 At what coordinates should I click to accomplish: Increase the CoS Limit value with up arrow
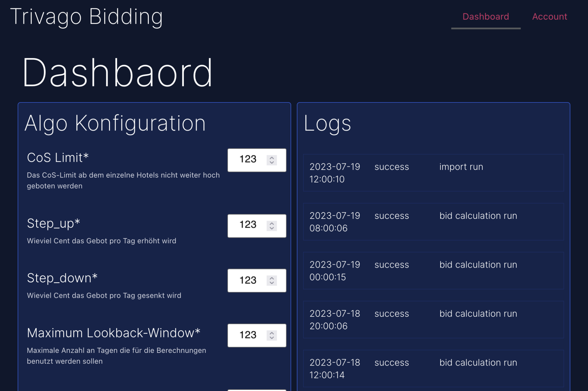272,157
